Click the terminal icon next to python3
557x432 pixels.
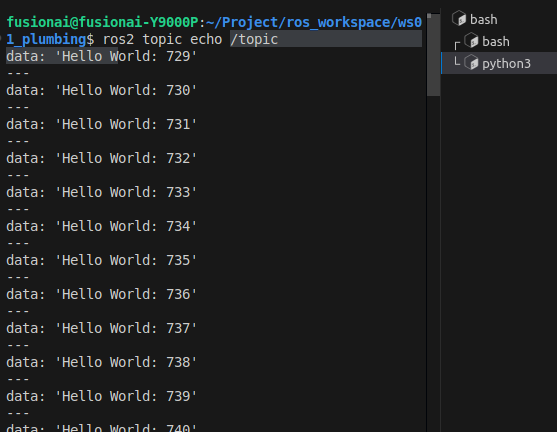pos(471,63)
